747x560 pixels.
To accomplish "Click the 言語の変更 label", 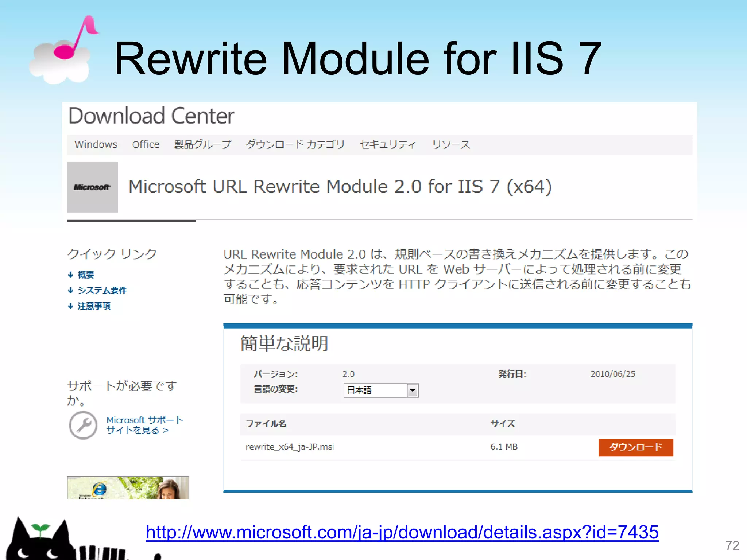I will (x=276, y=389).
